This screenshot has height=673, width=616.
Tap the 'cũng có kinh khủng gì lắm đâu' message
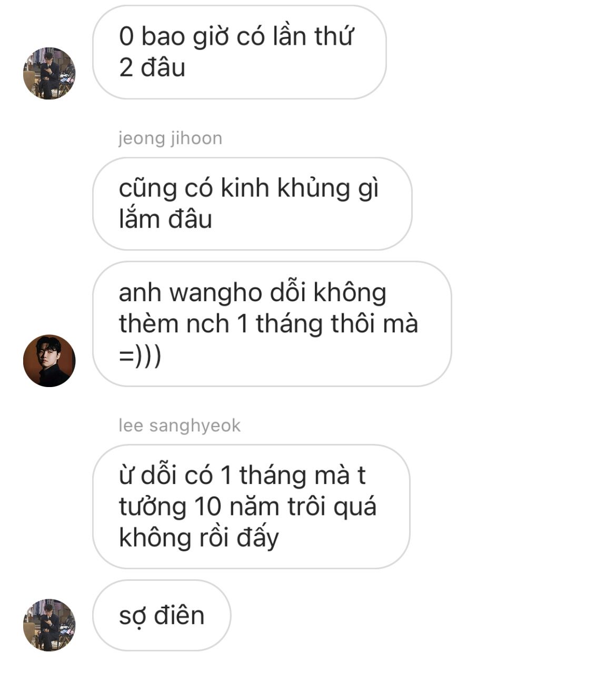point(252,204)
